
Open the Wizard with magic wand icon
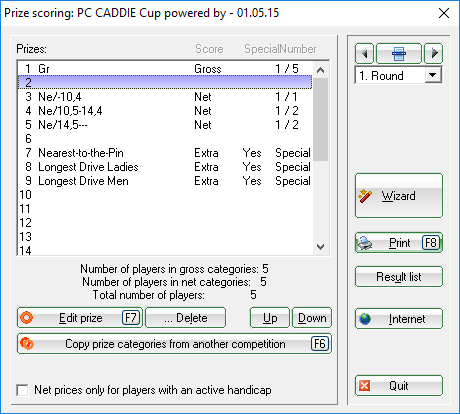coord(365,196)
